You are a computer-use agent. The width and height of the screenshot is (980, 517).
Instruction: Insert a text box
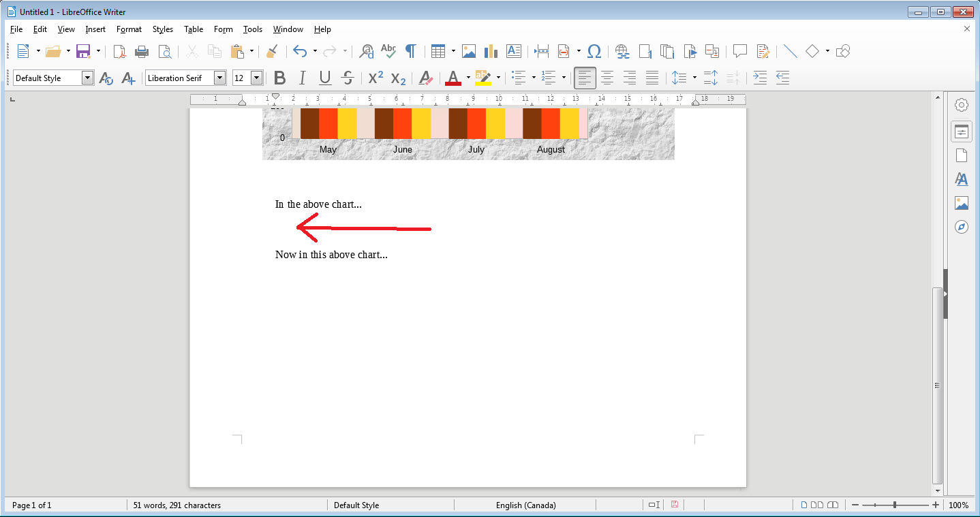(514, 51)
